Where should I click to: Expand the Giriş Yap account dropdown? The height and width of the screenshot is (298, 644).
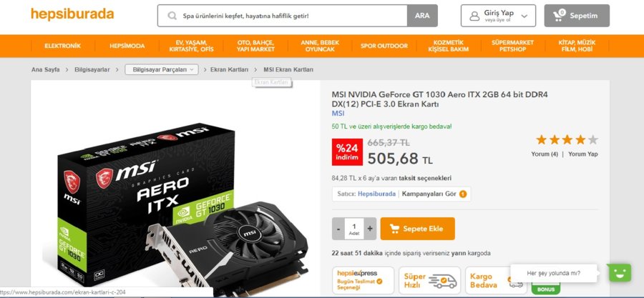coord(524,16)
